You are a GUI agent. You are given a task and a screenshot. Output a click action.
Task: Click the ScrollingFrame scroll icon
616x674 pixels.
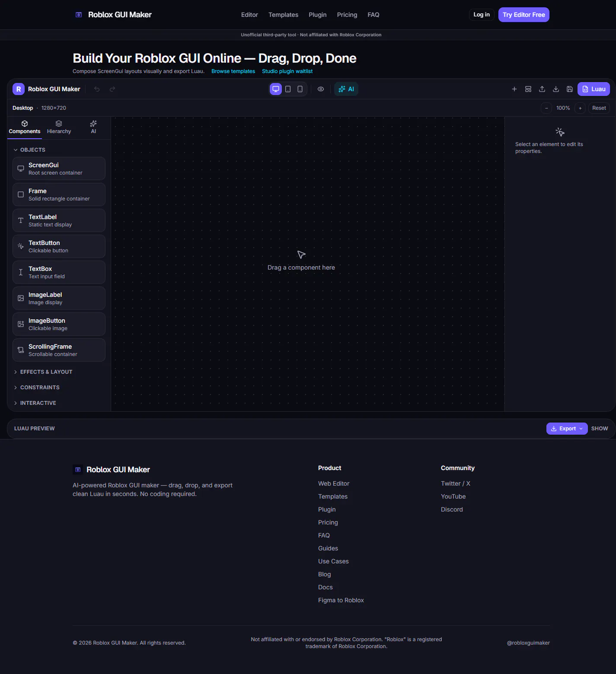coord(21,350)
